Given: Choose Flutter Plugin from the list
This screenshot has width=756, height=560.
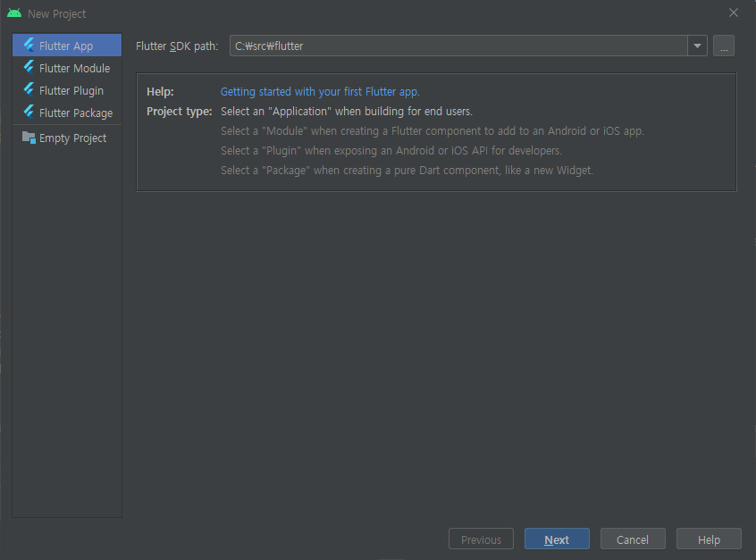Looking at the screenshot, I should [x=67, y=90].
